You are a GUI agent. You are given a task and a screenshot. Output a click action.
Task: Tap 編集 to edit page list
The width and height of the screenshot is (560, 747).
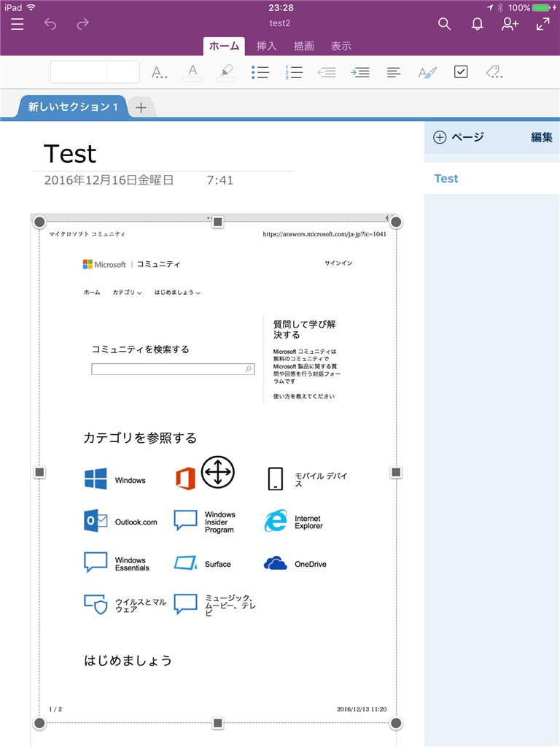click(542, 138)
